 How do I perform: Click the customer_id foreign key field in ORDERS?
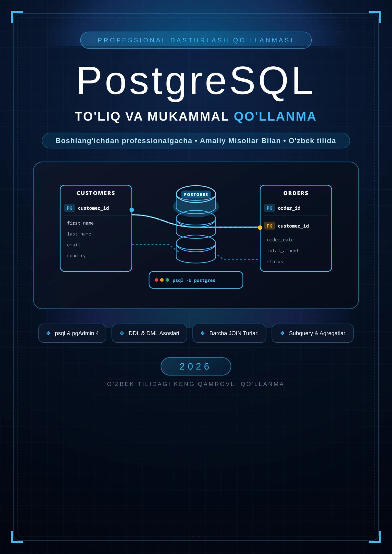293,226
